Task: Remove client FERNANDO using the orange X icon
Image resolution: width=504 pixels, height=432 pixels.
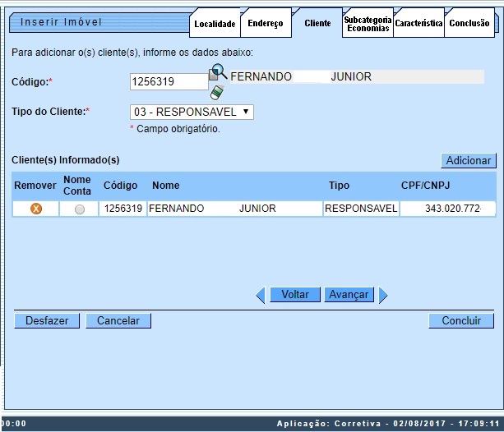Action: (x=36, y=209)
